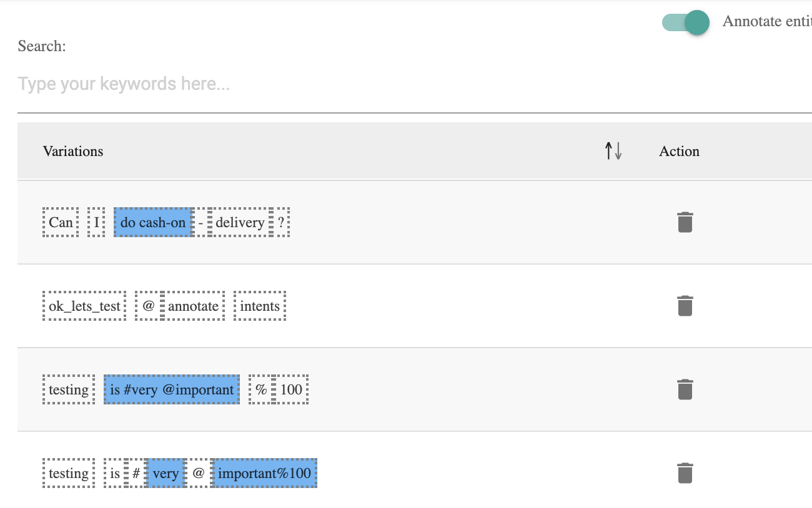Viewport: 812px width, 508px height.
Task: Delete the "Can I do cash-on delivery" variation
Action: pos(685,222)
